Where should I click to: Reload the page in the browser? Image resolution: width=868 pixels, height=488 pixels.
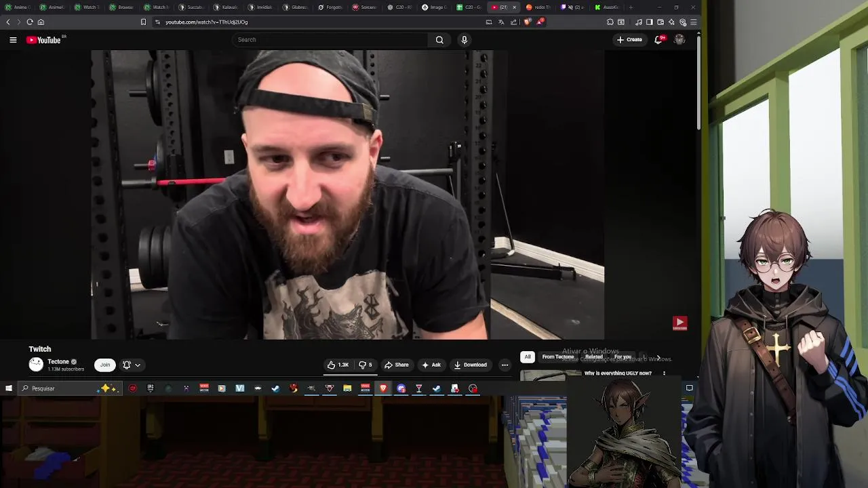[30, 22]
